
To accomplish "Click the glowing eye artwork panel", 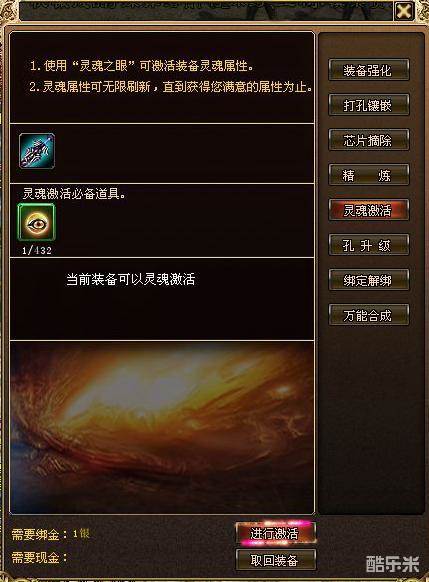I will [x=162, y=428].
